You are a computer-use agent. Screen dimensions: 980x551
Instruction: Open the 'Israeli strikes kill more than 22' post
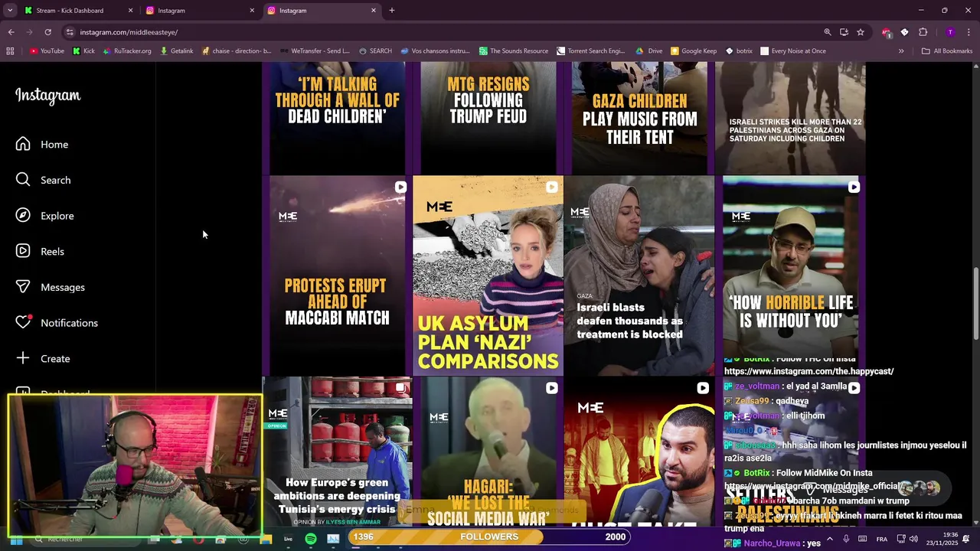point(790,118)
